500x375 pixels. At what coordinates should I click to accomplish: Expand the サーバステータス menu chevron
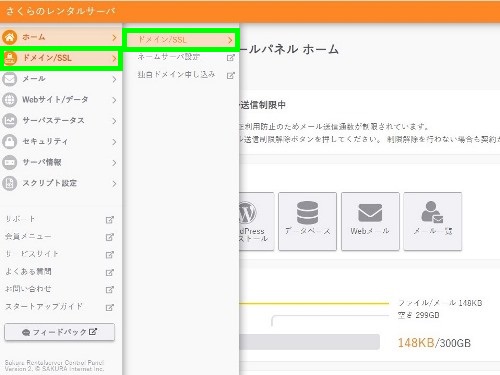[114, 121]
